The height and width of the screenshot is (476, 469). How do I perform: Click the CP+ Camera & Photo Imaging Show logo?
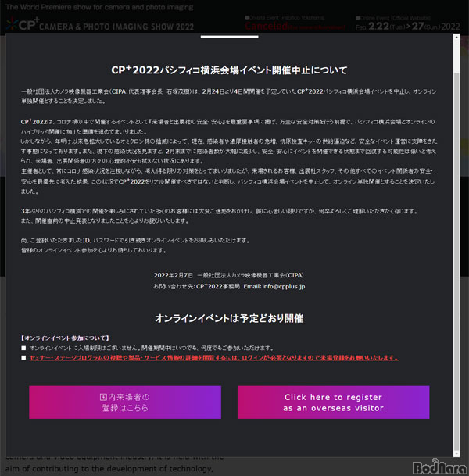tap(100, 24)
